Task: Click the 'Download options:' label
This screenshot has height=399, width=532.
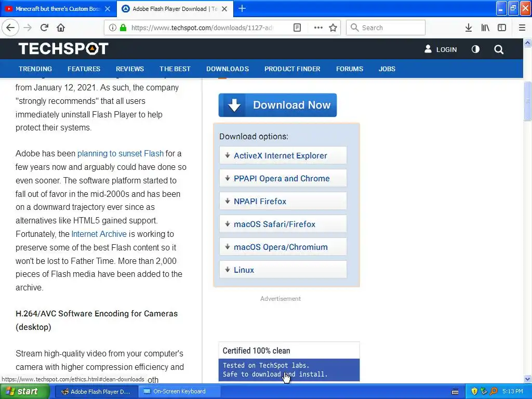Action: coord(254,137)
